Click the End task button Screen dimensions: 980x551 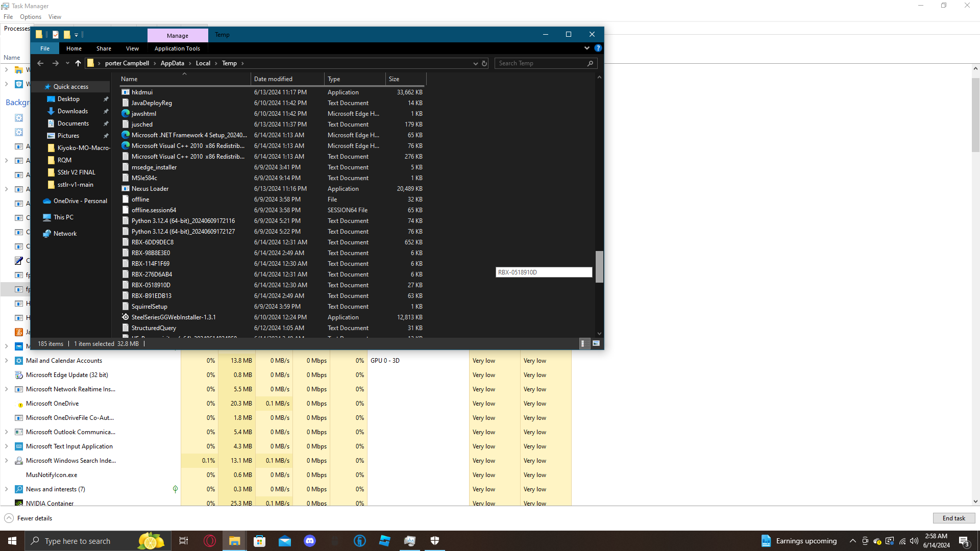point(953,518)
